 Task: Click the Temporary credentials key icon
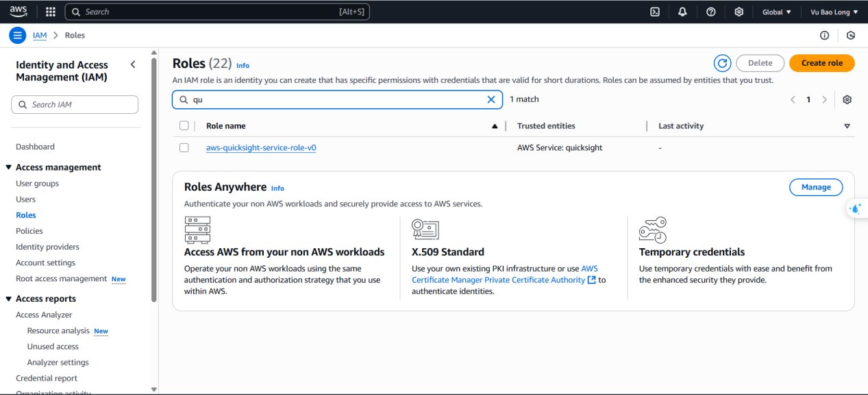652,230
